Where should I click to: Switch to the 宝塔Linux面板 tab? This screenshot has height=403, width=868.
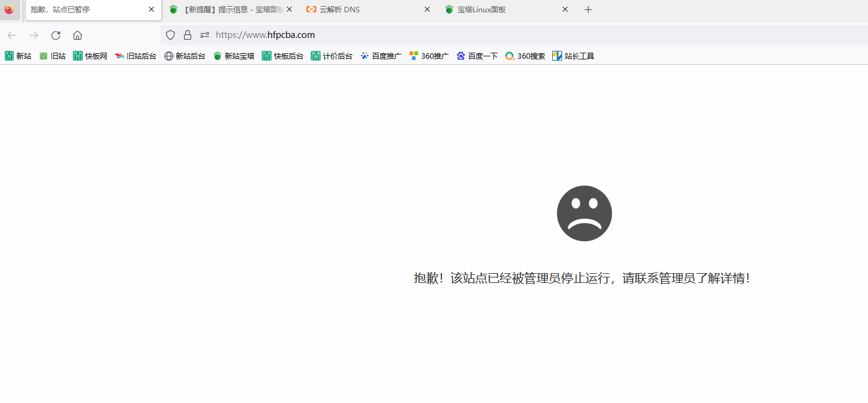(506, 9)
